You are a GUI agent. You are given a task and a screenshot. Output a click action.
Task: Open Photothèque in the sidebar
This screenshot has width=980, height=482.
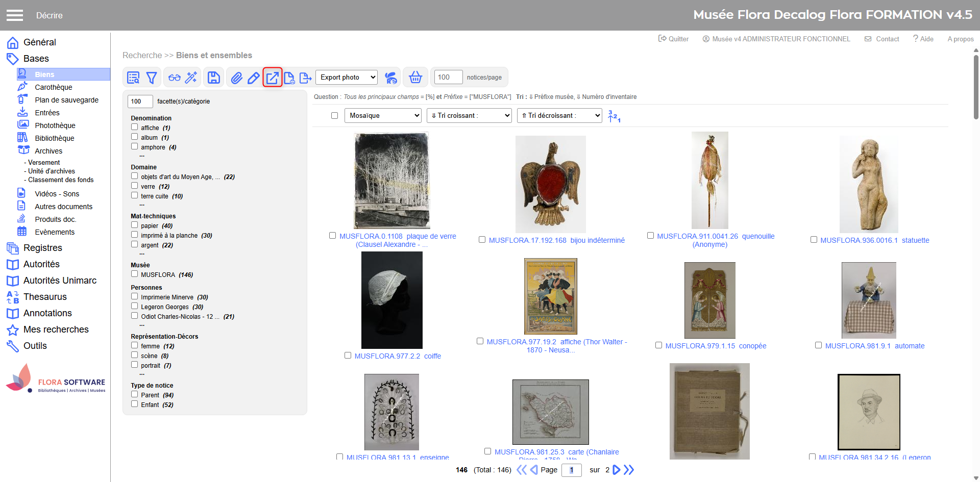tap(55, 125)
